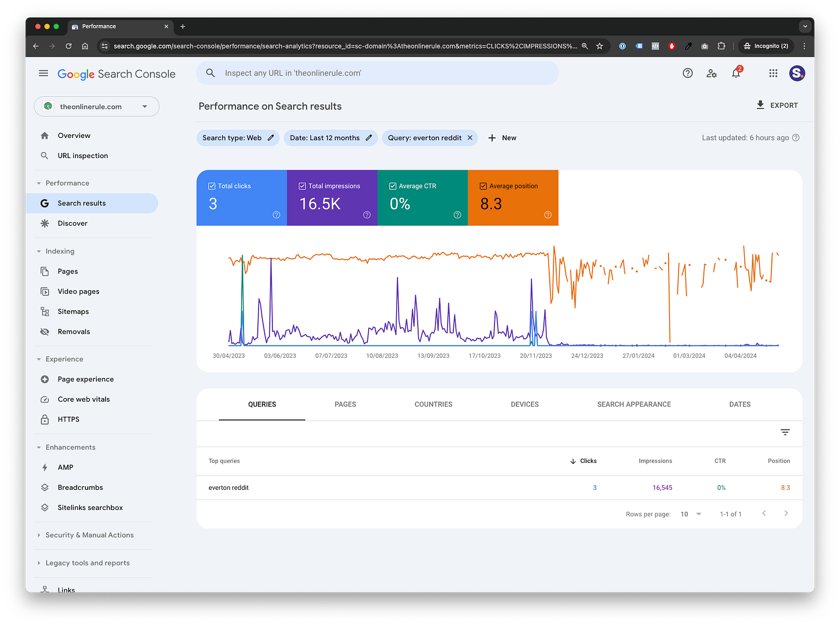Go to next page of rows
The image size is (840, 626).
tap(786, 513)
